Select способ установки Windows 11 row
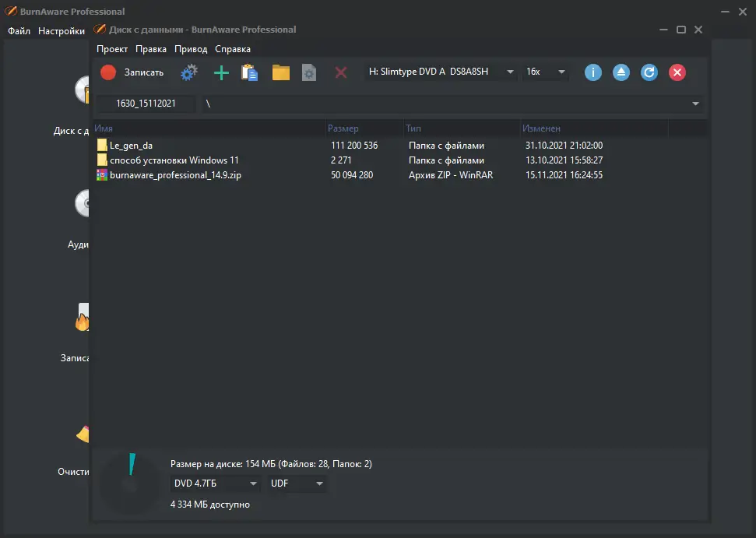This screenshot has height=538, width=756. click(400, 160)
